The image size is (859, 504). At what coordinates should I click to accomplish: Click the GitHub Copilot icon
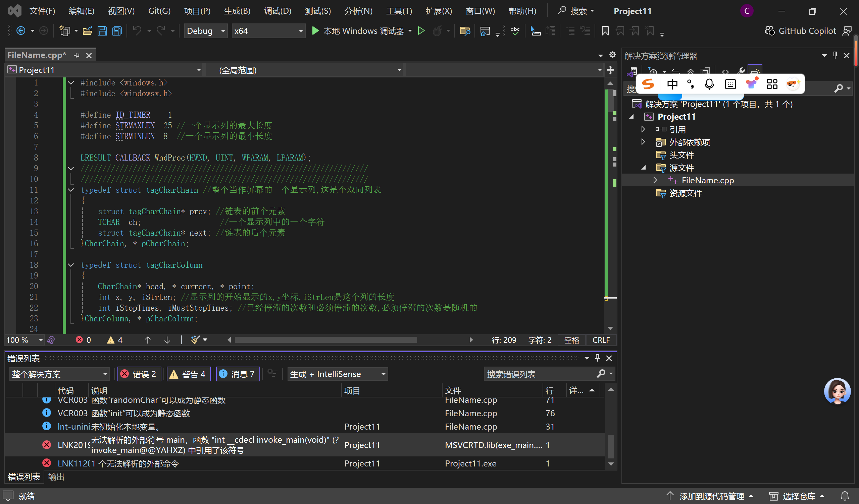click(769, 31)
